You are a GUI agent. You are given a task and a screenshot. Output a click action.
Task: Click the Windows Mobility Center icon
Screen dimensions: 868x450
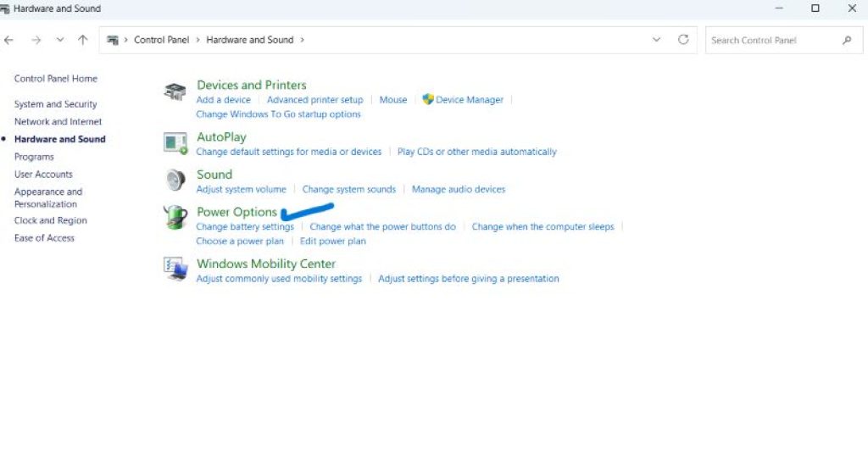pos(175,269)
